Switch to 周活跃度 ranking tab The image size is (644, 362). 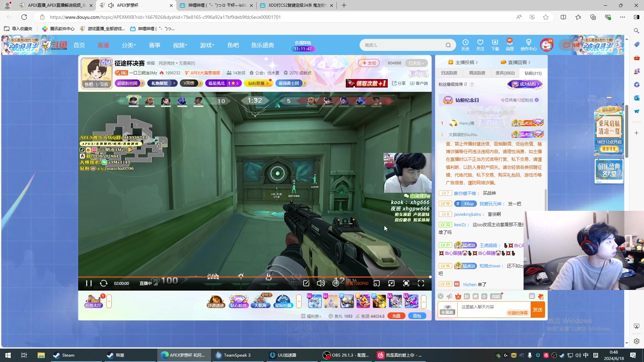click(x=477, y=73)
